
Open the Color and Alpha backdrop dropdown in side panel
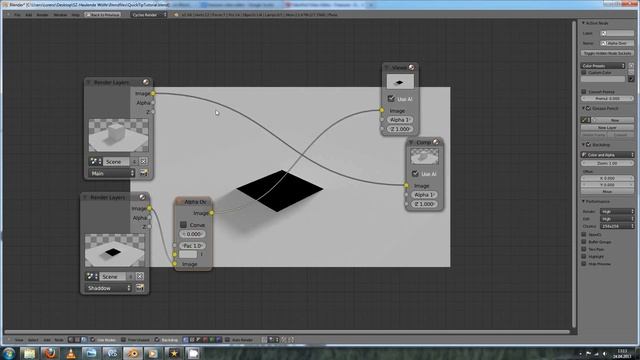[607, 155]
